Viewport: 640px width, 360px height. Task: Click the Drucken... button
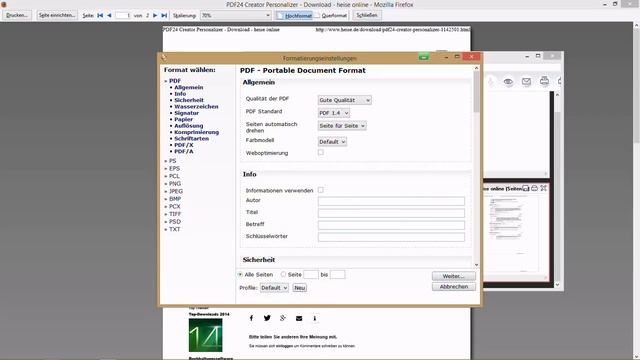click(17, 15)
